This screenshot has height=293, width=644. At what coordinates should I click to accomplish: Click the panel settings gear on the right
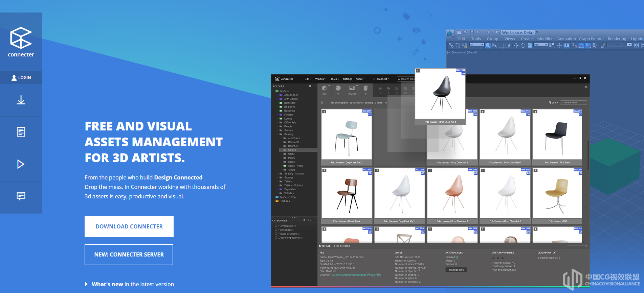(x=586, y=87)
